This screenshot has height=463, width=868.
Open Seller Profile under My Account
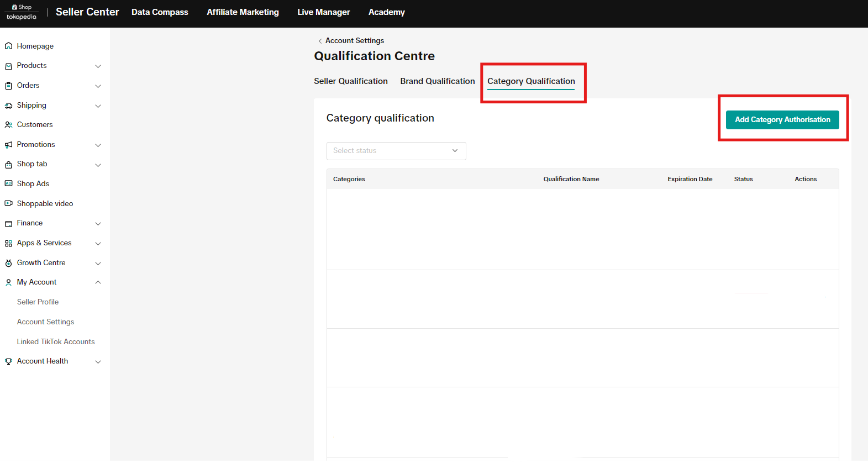pos(38,302)
